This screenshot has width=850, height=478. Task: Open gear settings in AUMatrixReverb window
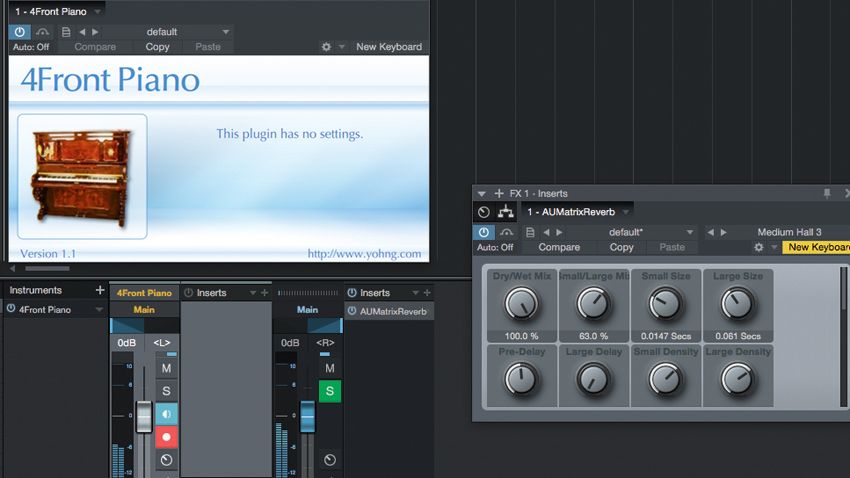click(x=758, y=247)
